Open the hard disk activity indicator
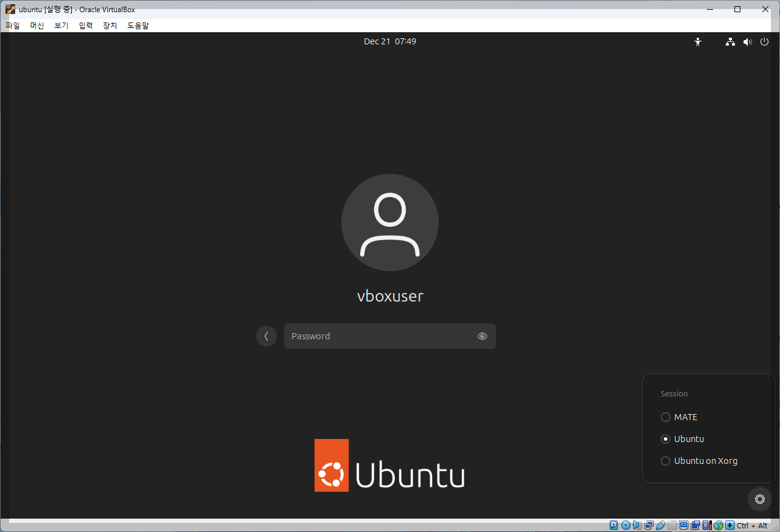Viewport: 780px width, 532px height. [x=613, y=525]
